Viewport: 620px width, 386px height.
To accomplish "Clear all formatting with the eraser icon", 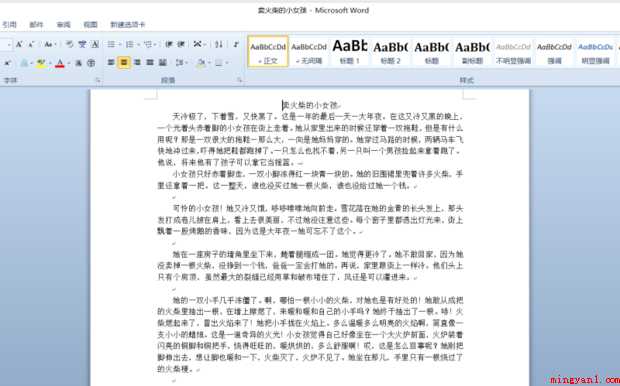I will click(x=70, y=45).
